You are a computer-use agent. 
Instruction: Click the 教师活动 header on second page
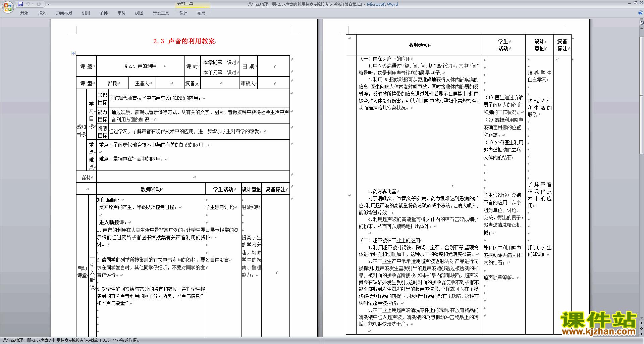419,45
